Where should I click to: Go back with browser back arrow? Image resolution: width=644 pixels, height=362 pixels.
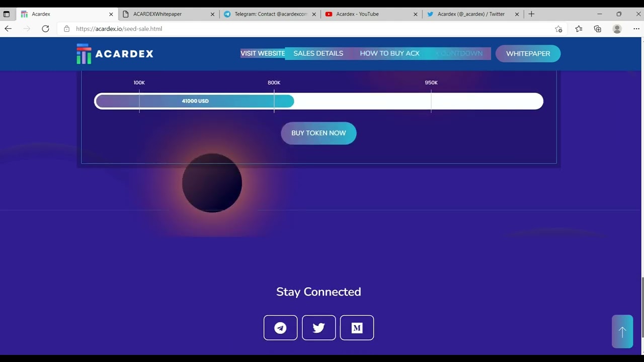[x=8, y=29]
